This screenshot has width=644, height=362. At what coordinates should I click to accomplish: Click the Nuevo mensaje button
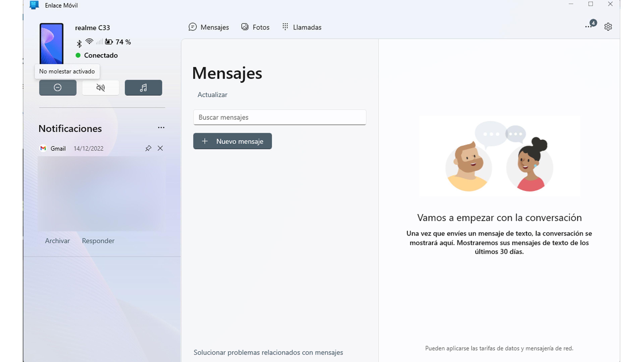tap(232, 141)
